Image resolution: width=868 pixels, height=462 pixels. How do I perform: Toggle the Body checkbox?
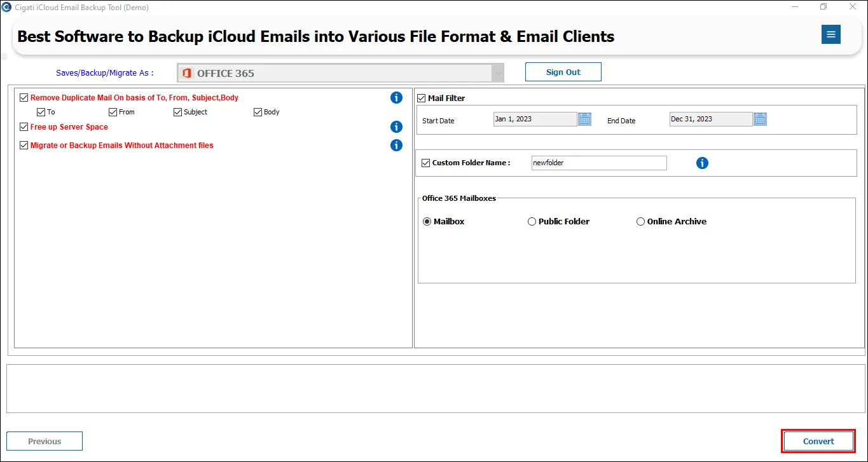tap(258, 112)
